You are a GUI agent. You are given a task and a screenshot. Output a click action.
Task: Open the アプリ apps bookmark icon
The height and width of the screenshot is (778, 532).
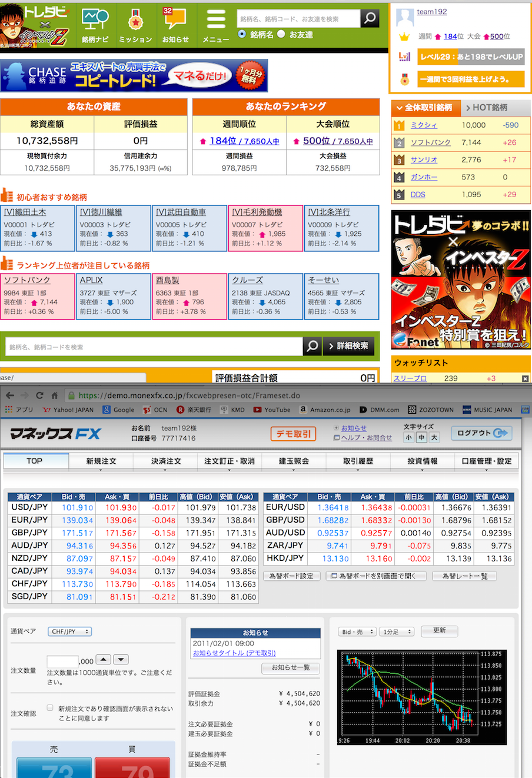(19, 410)
